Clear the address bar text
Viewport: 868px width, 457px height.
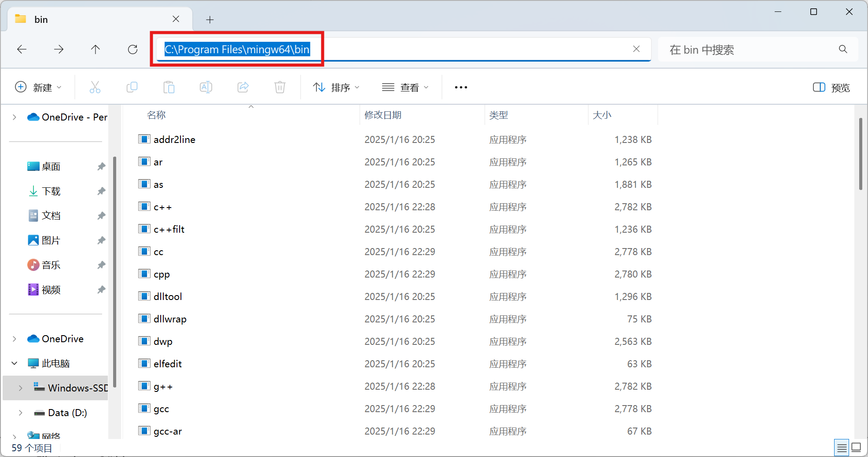tap(636, 49)
